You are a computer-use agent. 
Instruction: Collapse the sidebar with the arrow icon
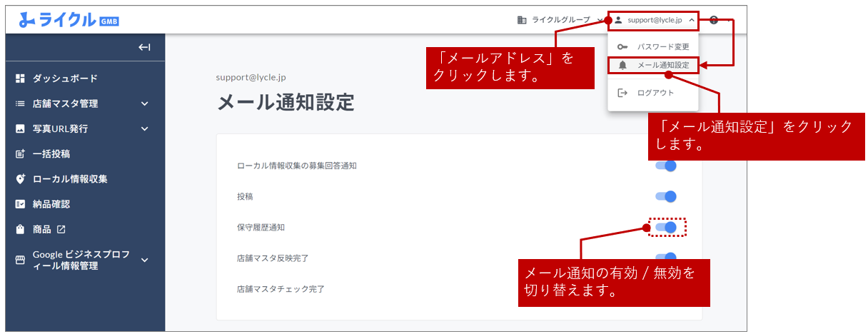144,48
